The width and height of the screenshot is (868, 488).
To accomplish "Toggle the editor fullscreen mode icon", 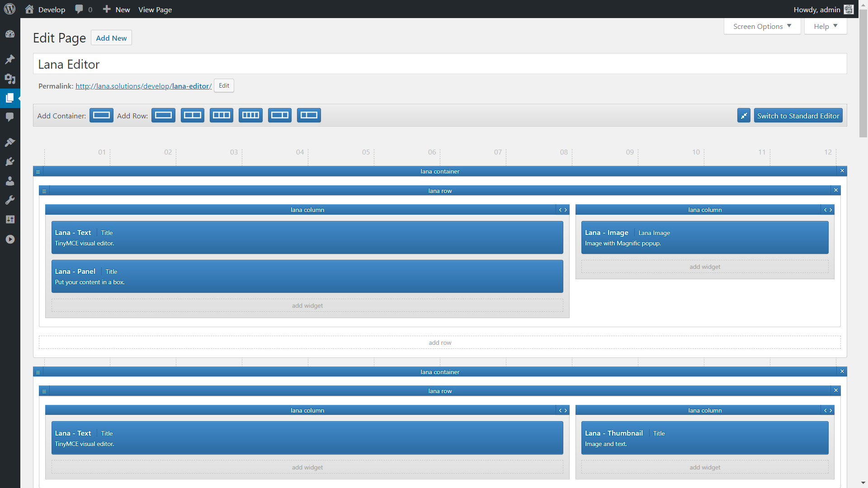I will (744, 116).
